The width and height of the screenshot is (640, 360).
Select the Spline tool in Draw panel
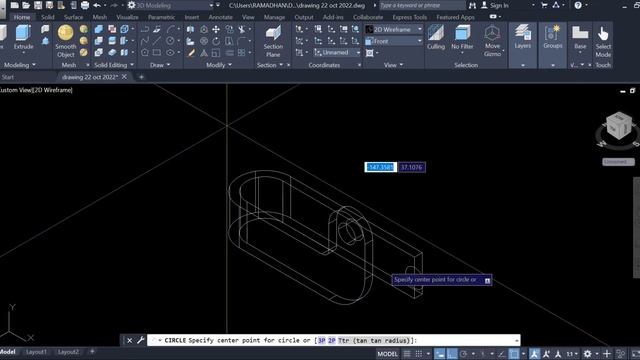tap(144, 41)
